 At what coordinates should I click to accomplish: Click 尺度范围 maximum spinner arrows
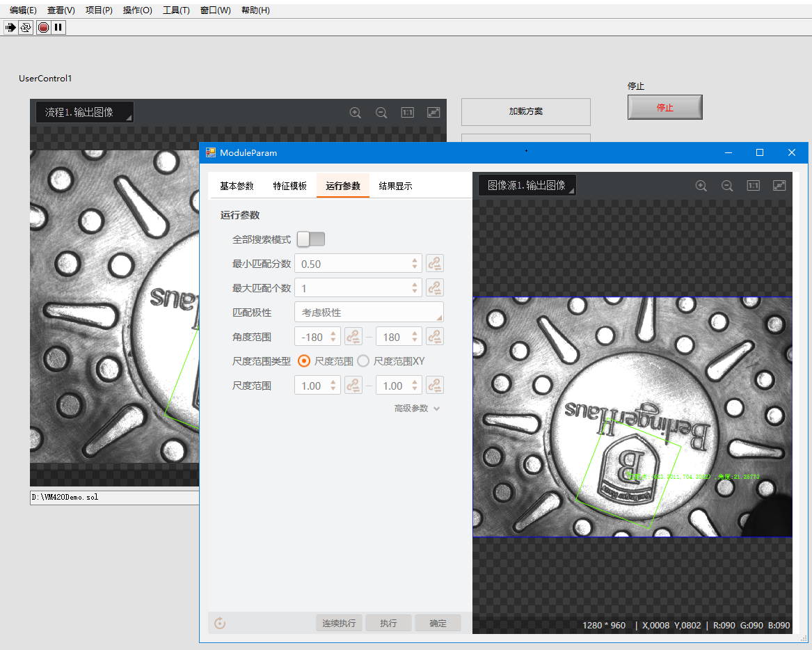(x=415, y=386)
